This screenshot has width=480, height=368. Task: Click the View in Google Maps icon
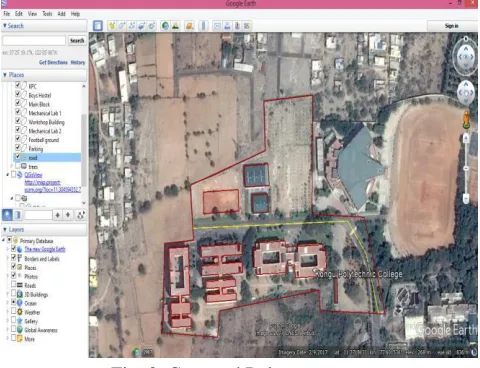(x=247, y=26)
